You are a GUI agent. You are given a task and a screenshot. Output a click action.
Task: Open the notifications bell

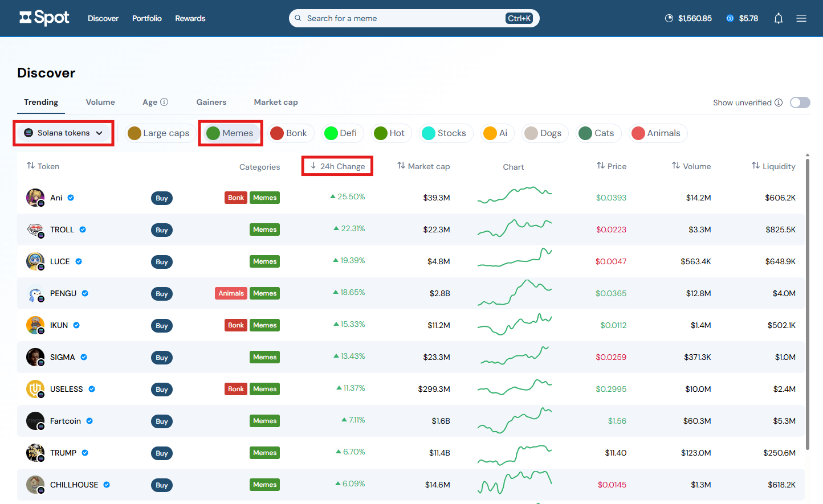click(x=778, y=18)
